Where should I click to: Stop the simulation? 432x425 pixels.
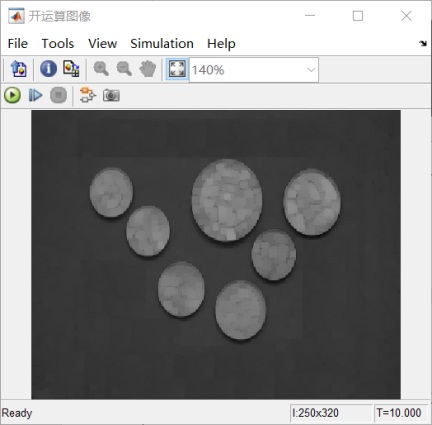[58, 95]
